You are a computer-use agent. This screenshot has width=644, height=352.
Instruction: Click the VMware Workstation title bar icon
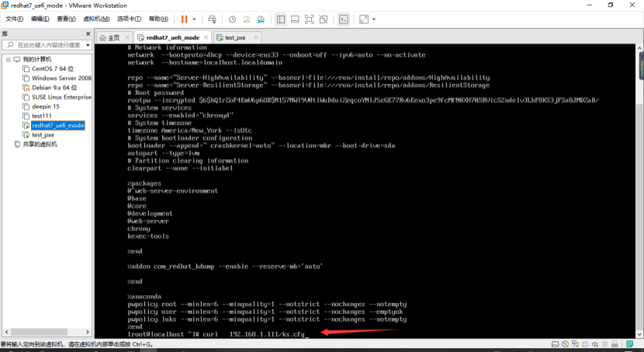click(x=5, y=5)
